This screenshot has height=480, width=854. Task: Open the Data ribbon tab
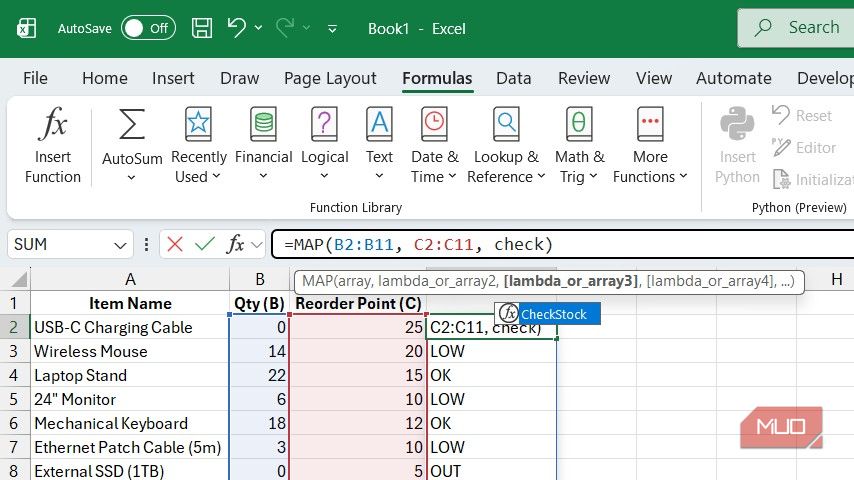pyautogui.click(x=513, y=78)
